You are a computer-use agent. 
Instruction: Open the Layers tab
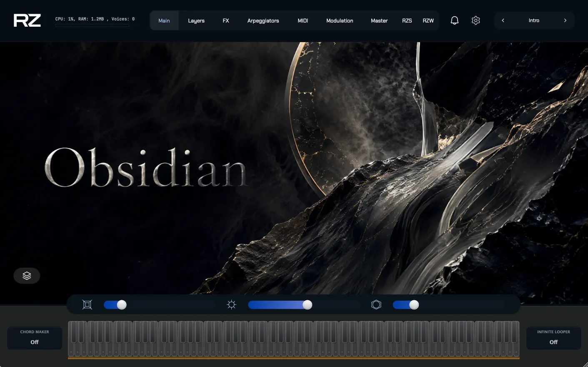point(196,20)
